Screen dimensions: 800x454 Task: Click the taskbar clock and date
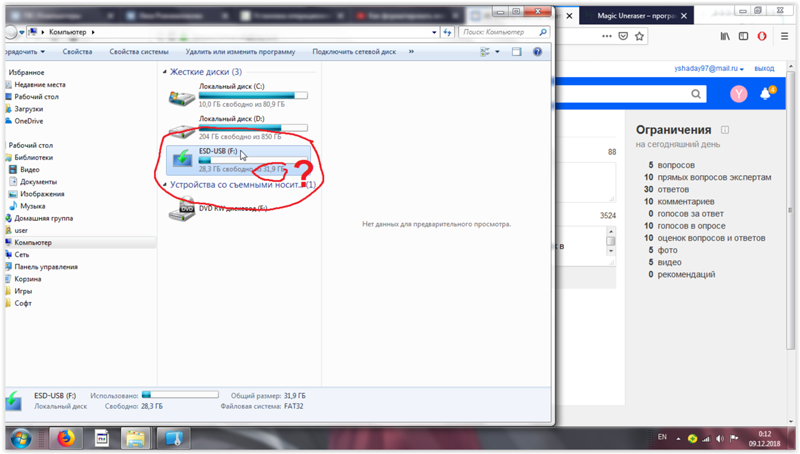pyautogui.click(x=764, y=439)
